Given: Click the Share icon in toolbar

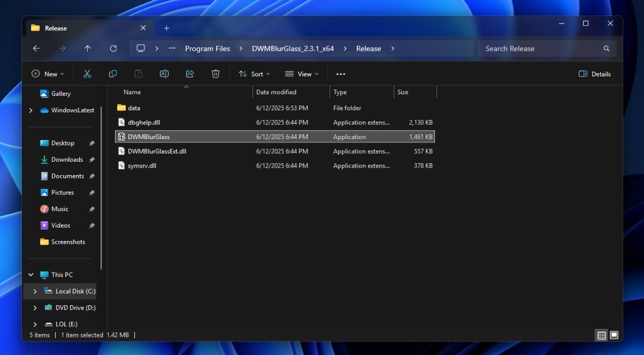Looking at the screenshot, I should pyautogui.click(x=190, y=74).
